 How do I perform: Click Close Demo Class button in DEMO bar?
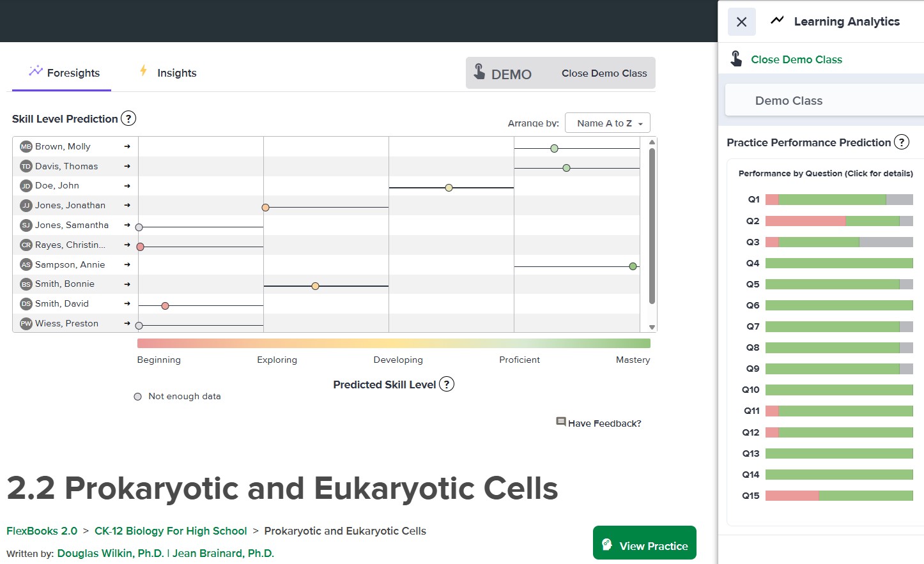point(604,73)
